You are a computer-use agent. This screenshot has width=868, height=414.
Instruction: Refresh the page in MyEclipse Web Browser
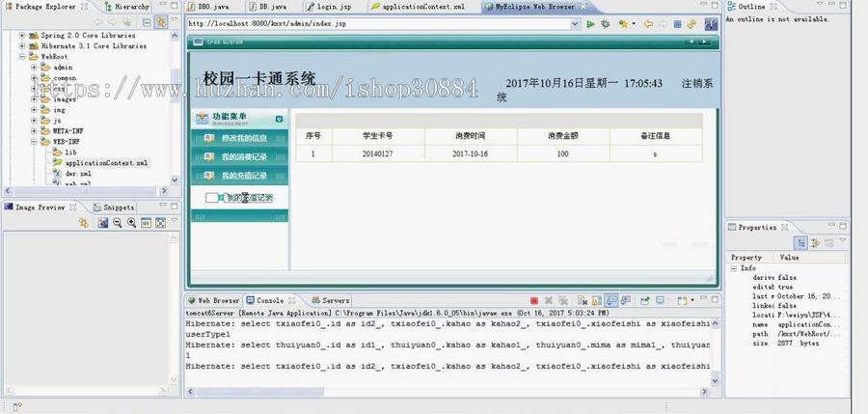[692, 24]
